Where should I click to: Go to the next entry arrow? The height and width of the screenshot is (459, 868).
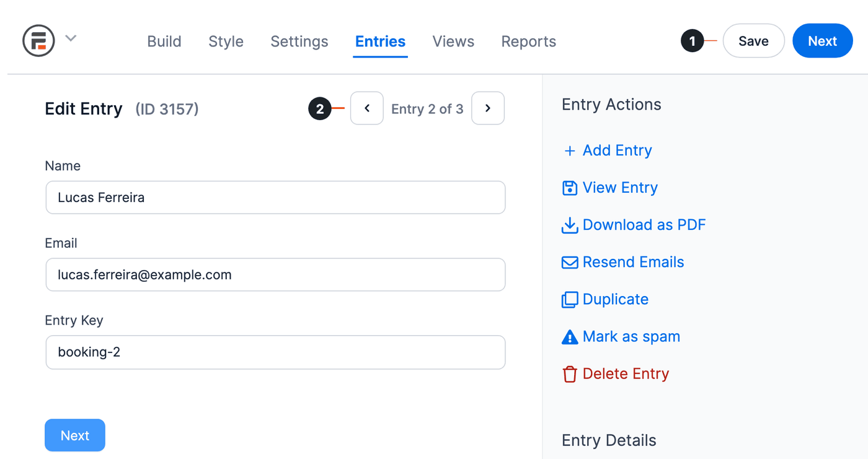tap(488, 108)
